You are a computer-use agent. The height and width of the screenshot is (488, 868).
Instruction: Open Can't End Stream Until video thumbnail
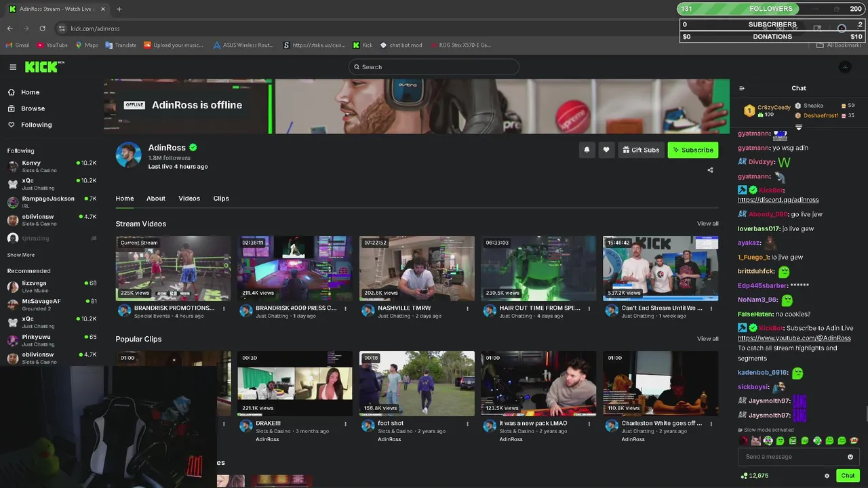660,268
